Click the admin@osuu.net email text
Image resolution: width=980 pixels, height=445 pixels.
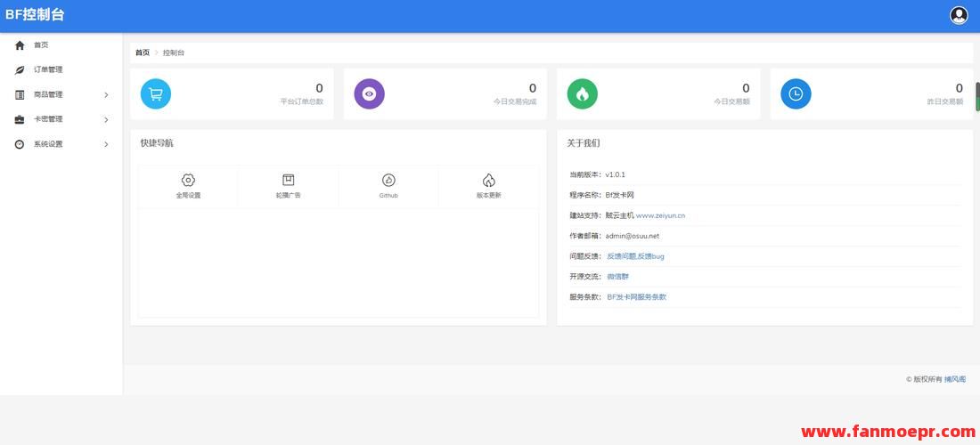(x=633, y=236)
